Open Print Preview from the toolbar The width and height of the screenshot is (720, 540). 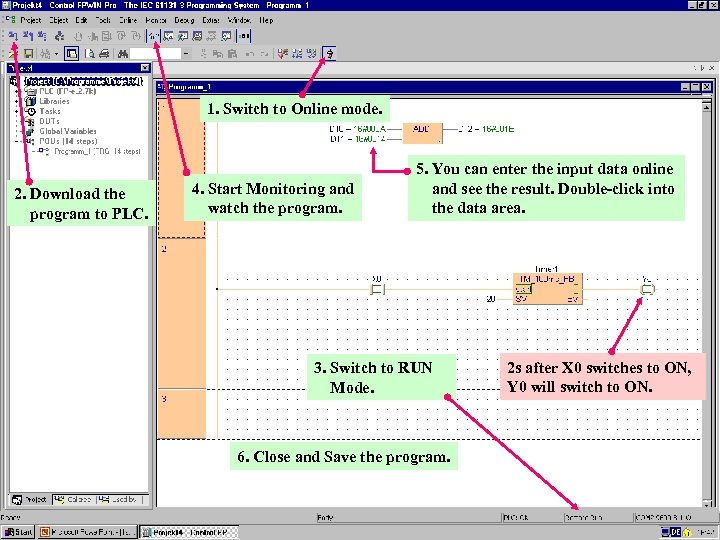90,54
